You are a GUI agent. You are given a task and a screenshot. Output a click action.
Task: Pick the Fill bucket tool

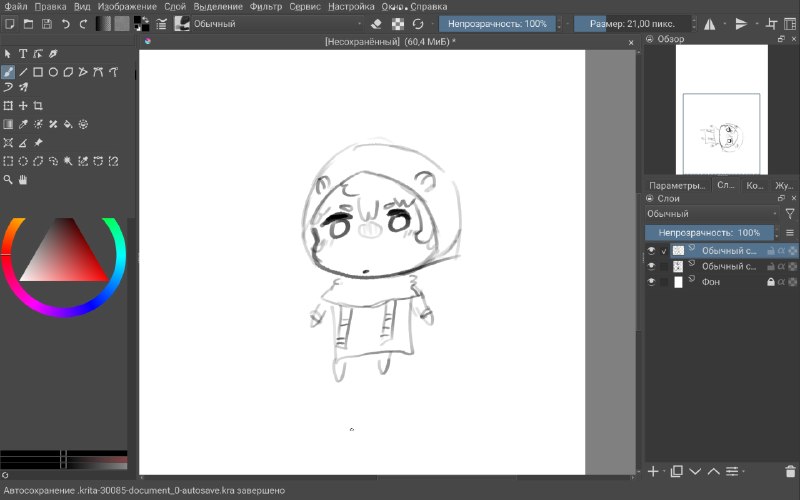(x=68, y=124)
